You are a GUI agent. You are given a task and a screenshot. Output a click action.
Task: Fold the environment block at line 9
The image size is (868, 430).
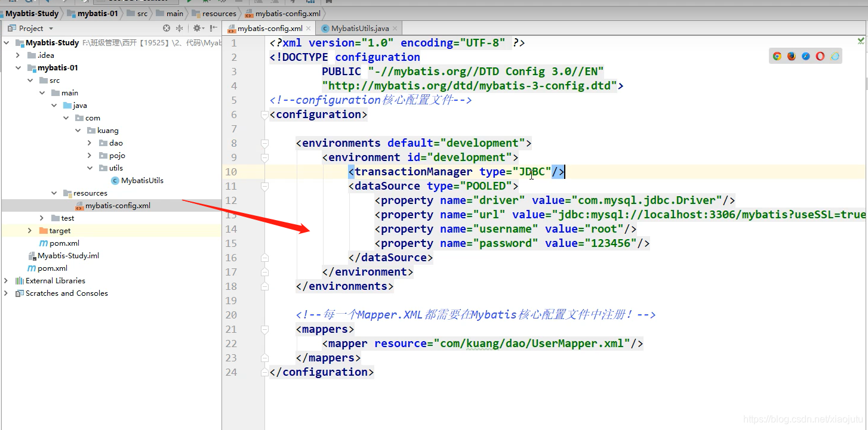264,157
